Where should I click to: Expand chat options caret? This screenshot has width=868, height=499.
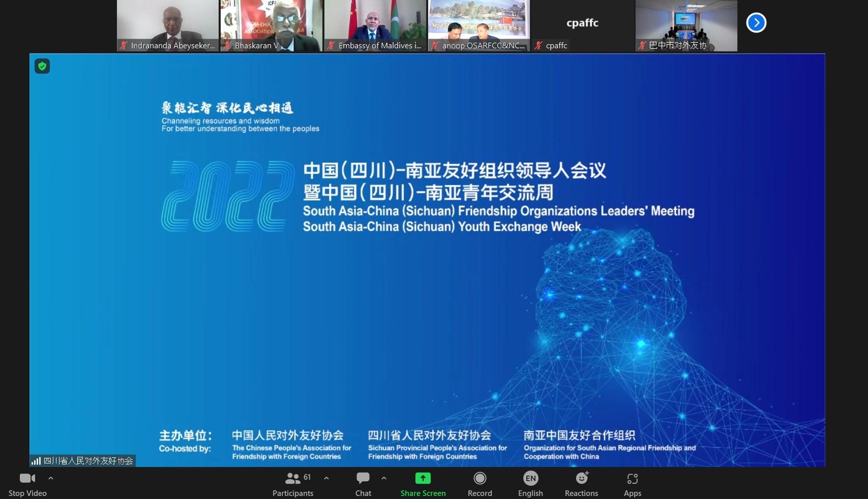(384, 478)
